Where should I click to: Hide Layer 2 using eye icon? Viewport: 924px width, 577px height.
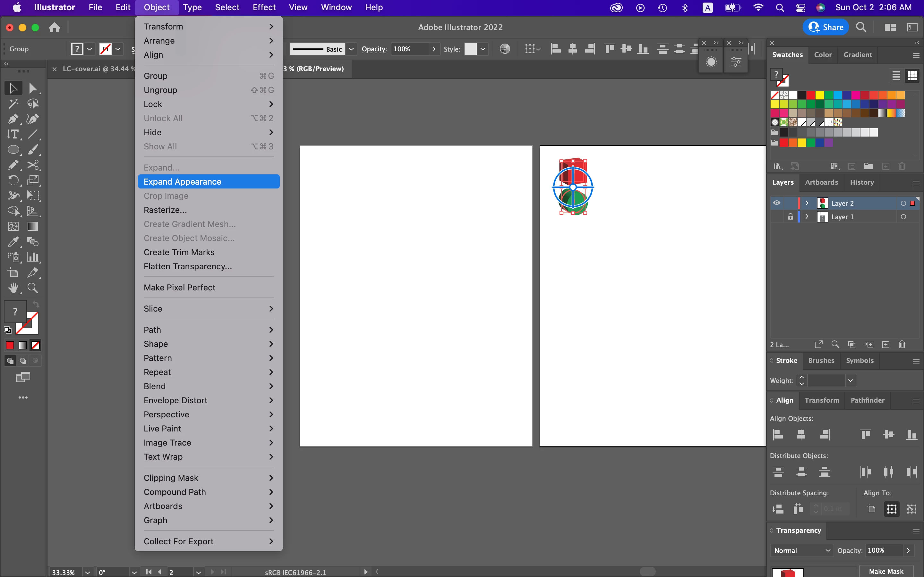777,203
